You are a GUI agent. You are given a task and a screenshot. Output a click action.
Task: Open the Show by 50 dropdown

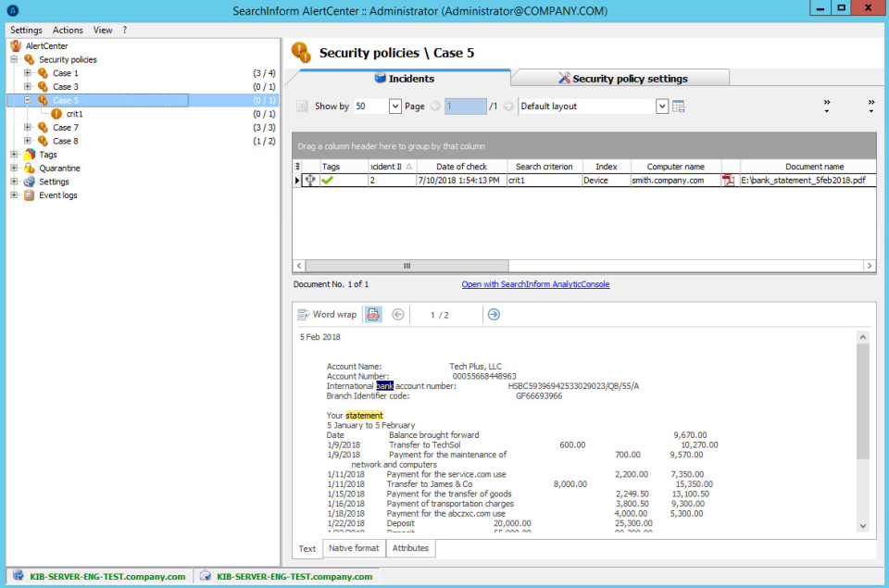(x=395, y=106)
